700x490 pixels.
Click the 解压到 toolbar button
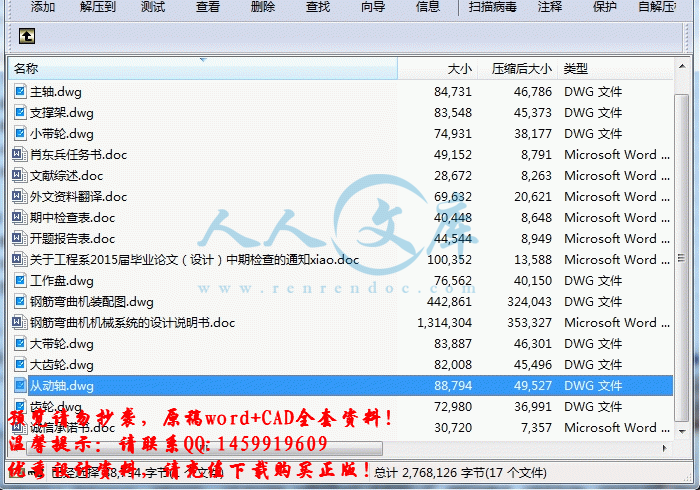[x=98, y=7]
